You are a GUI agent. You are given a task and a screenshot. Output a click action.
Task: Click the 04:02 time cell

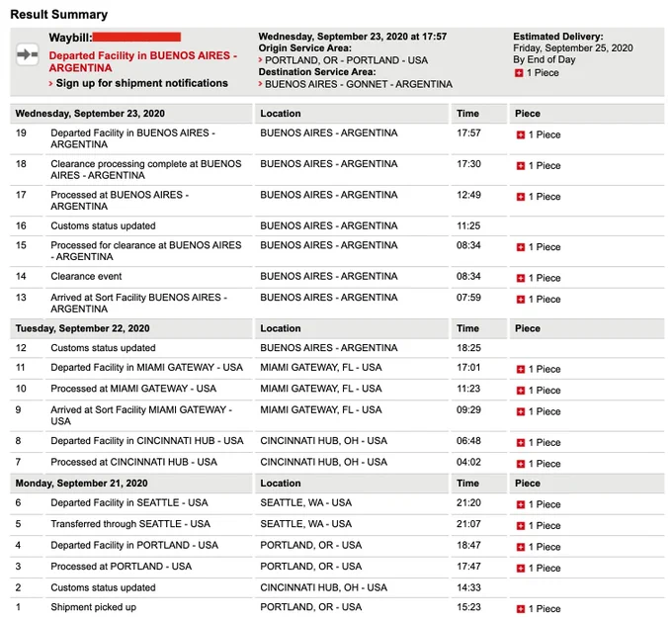coord(468,463)
